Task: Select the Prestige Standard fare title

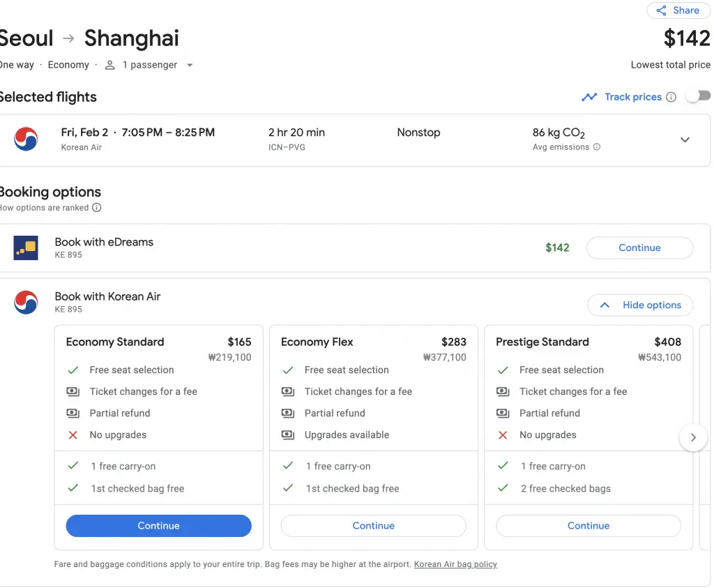Action: coord(542,342)
